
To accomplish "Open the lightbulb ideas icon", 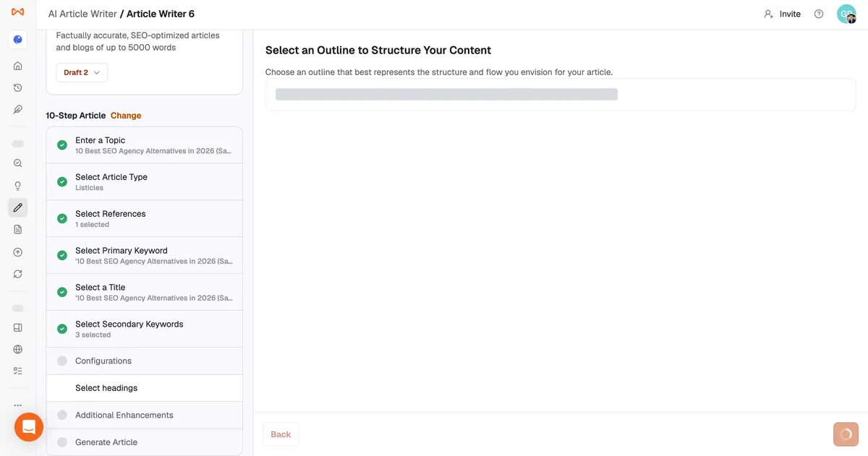I will (x=18, y=186).
